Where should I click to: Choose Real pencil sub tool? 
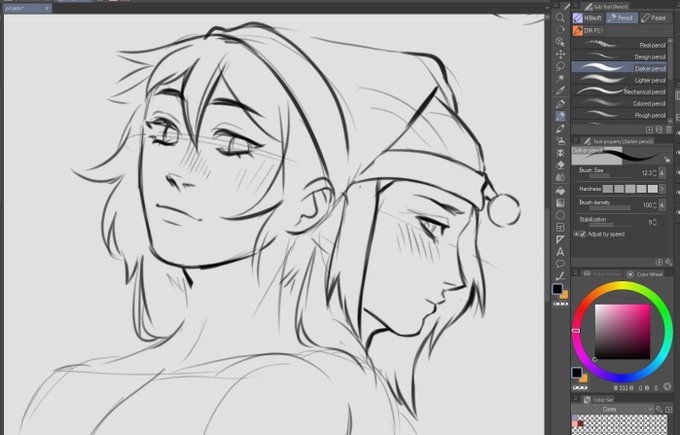click(x=619, y=45)
